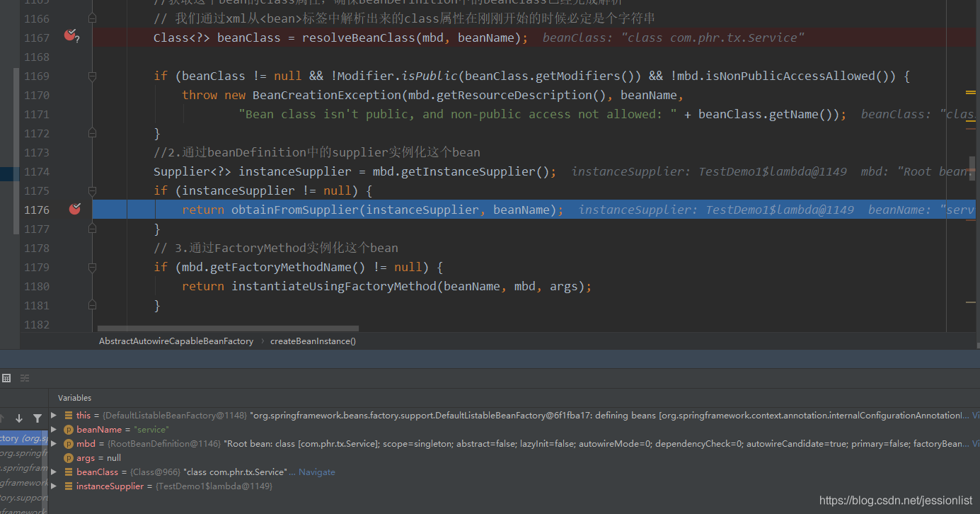Select the highlighted stack frame in Frames list

click(24, 438)
